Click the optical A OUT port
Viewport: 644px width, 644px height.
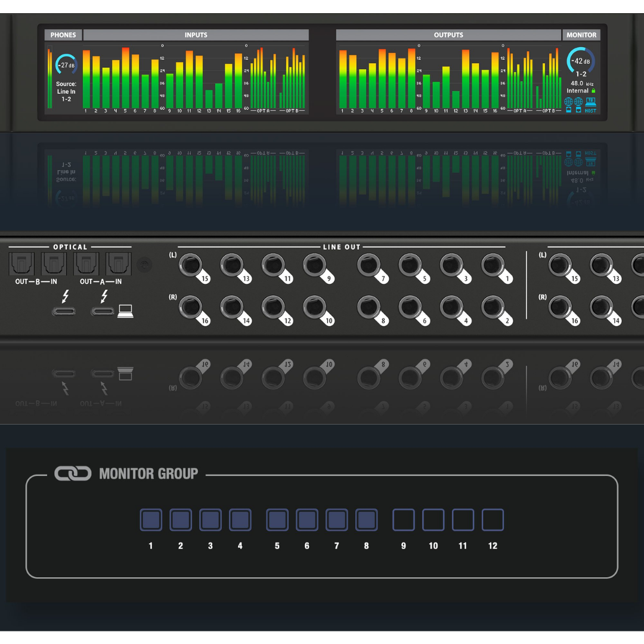86,264
